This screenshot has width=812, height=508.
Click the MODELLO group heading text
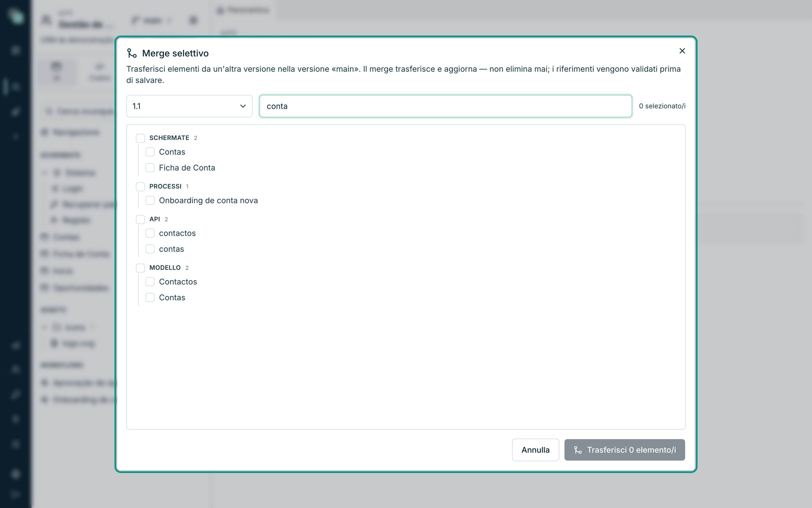pyautogui.click(x=165, y=268)
